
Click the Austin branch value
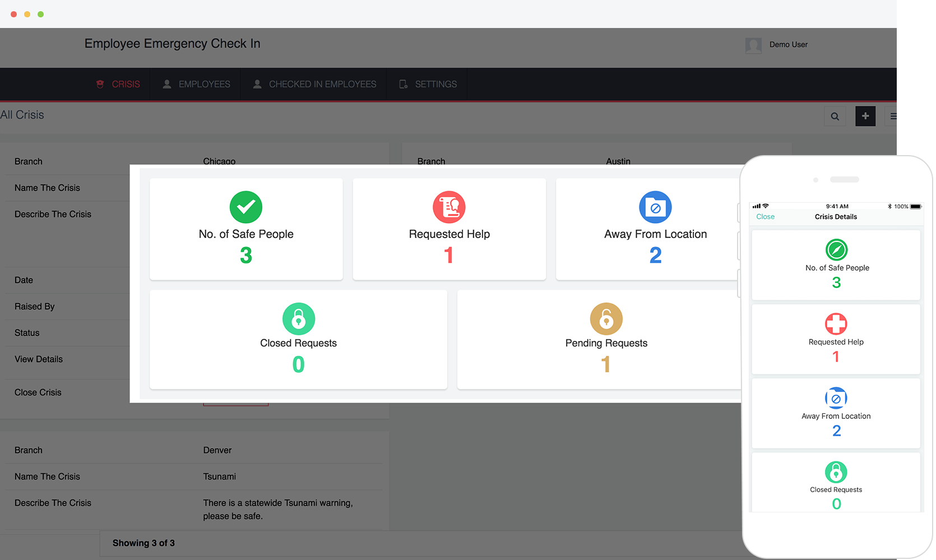click(x=618, y=161)
